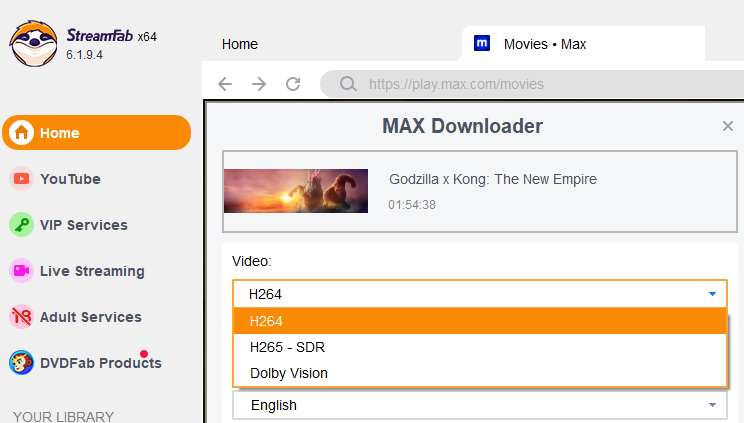Viewport: 744px width, 423px height.
Task: Click the 01:54:38 duration text
Action: 412,205
